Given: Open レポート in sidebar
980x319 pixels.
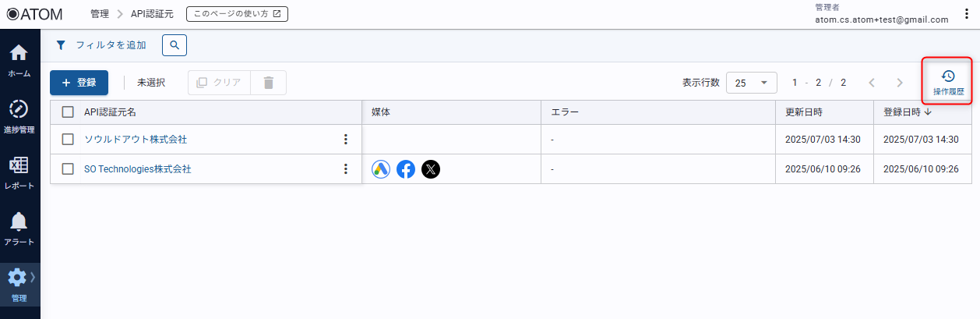Looking at the screenshot, I should pyautogui.click(x=19, y=172).
